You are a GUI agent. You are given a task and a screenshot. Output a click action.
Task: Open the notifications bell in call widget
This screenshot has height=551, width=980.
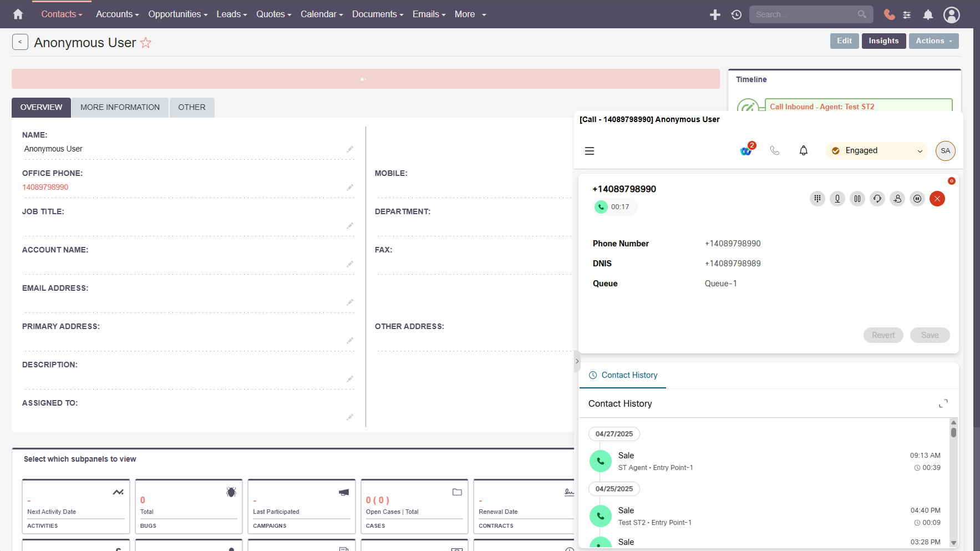coord(803,150)
